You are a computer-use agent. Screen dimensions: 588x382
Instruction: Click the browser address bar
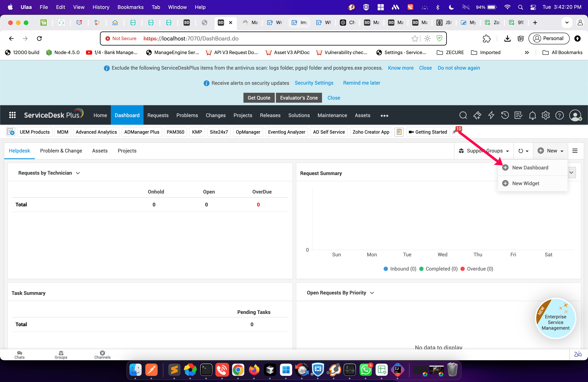[272, 39]
